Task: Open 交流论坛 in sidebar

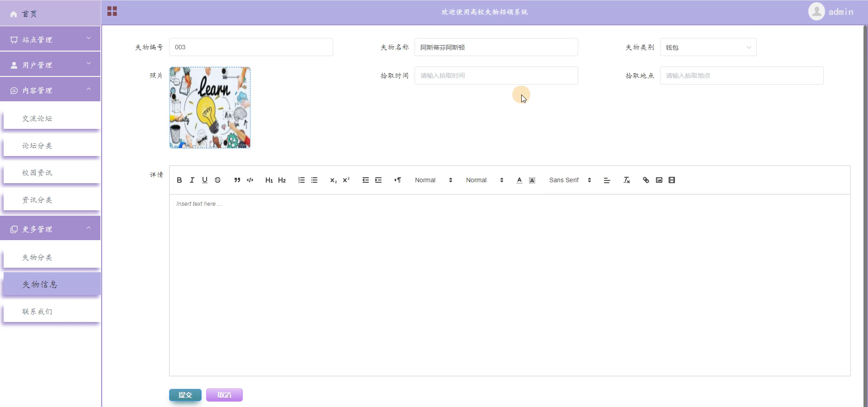Action: (52, 118)
